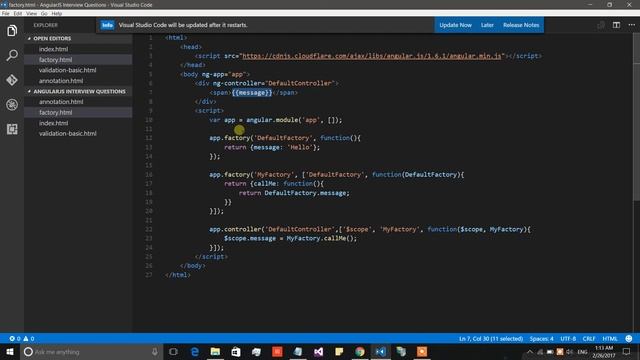
Task: Open the Edit menu
Action: (x=18, y=13)
